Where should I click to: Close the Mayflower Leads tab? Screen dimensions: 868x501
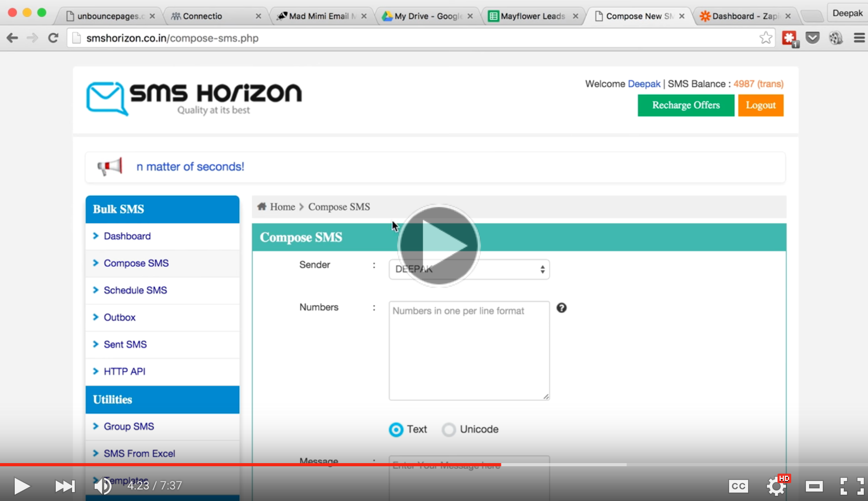pos(576,16)
